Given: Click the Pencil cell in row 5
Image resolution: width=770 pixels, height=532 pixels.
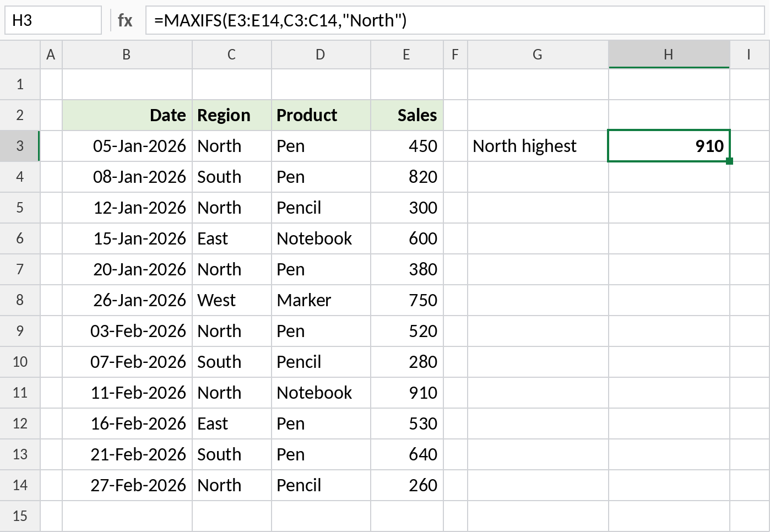Looking at the screenshot, I should tap(321, 208).
